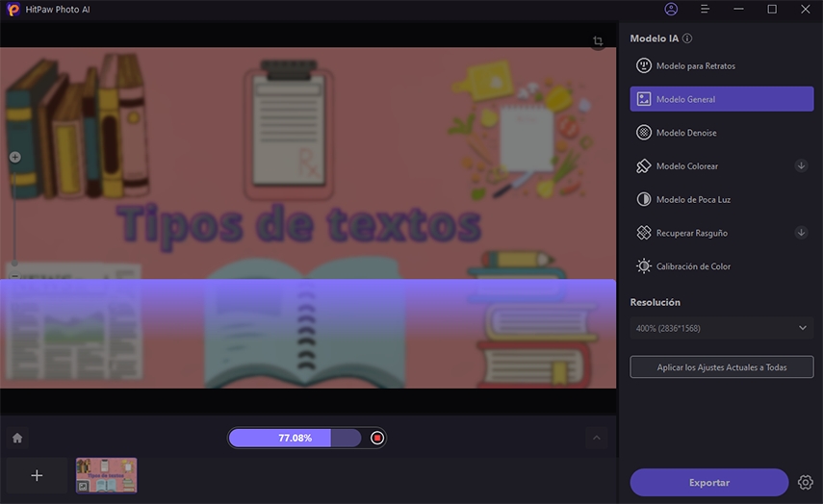The image size is (823, 504).
Task: Select the Tipos de textos thumbnail
Action: click(107, 475)
